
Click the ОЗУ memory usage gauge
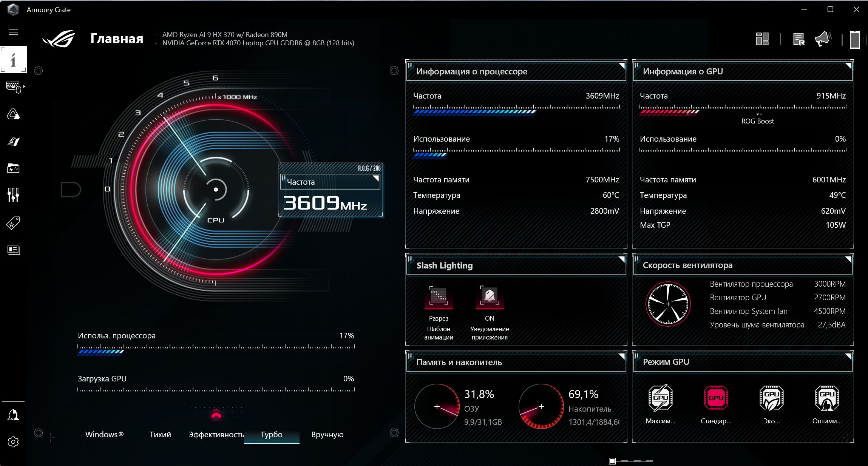pos(437,406)
